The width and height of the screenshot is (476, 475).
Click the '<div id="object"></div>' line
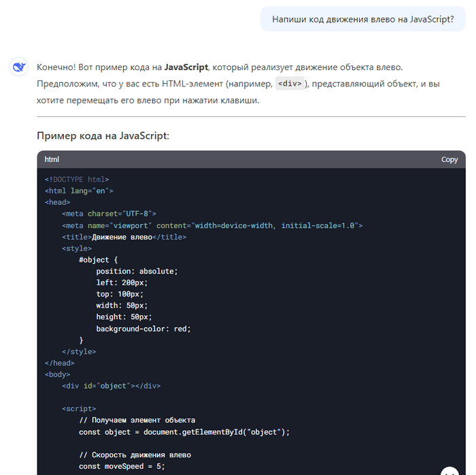[111, 386]
